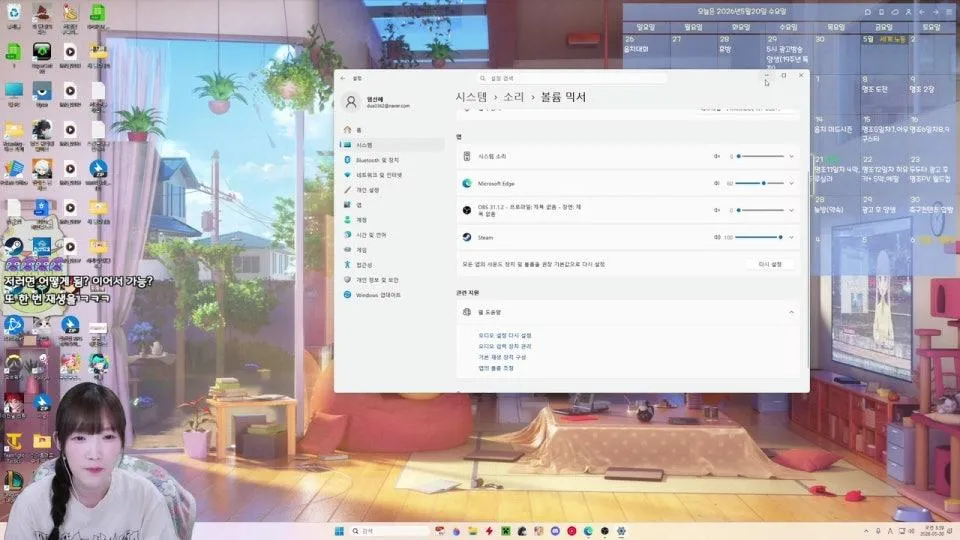Click 시스템 in the breadcrumb
This screenshot has height=540, width=960.
pyautogui.click(x=471, y=97)
